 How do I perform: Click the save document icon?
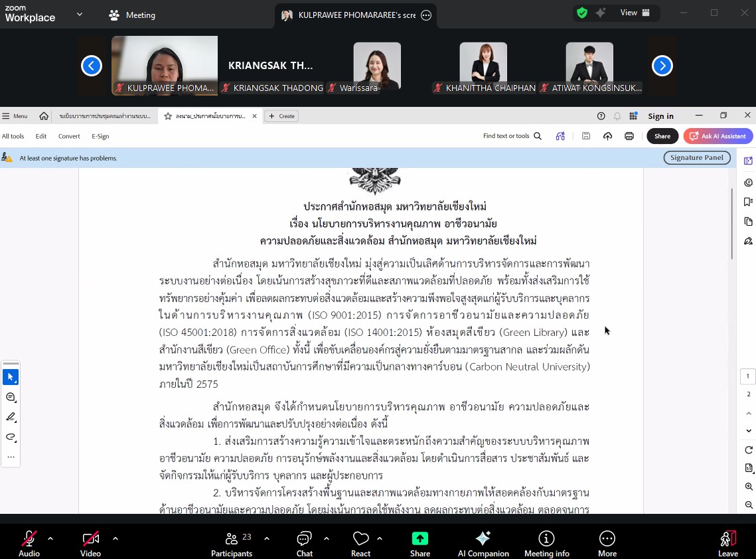coord(586,136)
